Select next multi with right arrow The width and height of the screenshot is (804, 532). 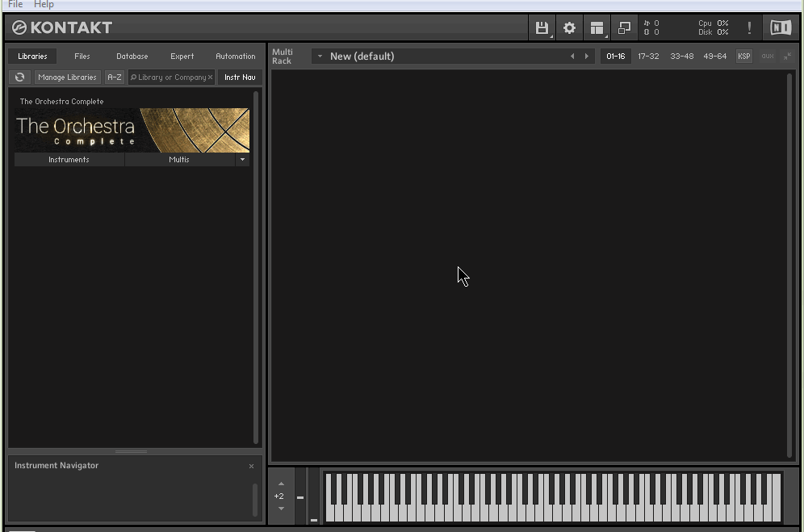coord(587,57)
